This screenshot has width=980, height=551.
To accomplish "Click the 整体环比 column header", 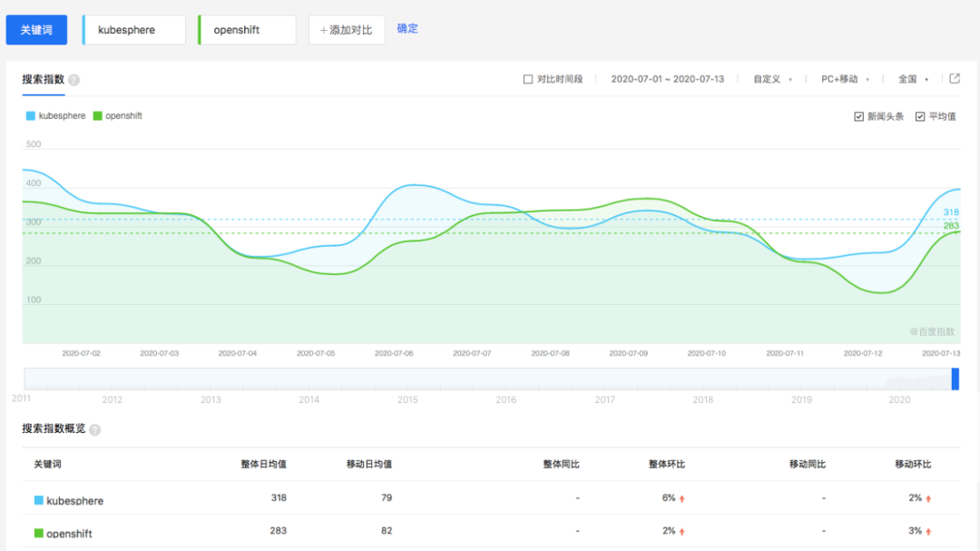I will [667, 464].
